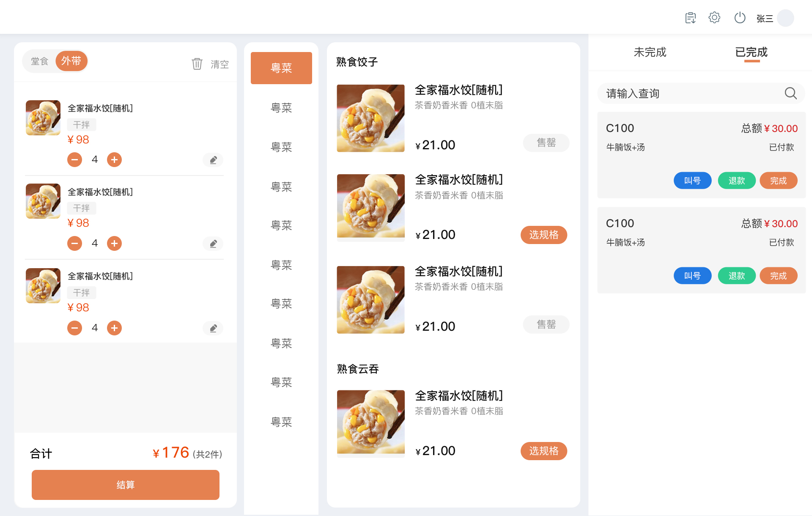
Task: Open 选规格 for the second dumpling item
Action: pos(543,235)
